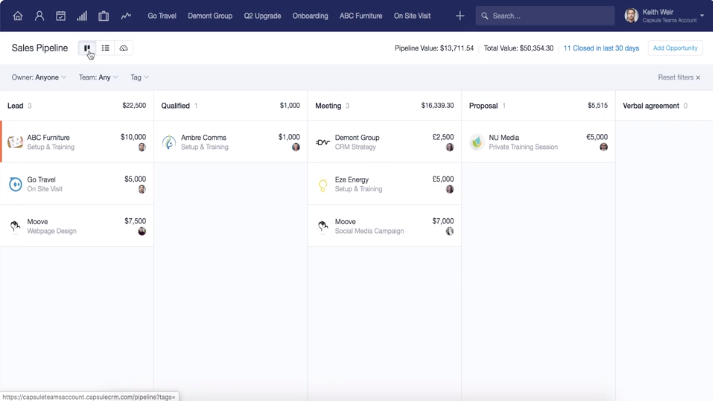Open the Go Travel tab
Image resolution: width=713 pixels, height=401 pixels.
[161, 16]
